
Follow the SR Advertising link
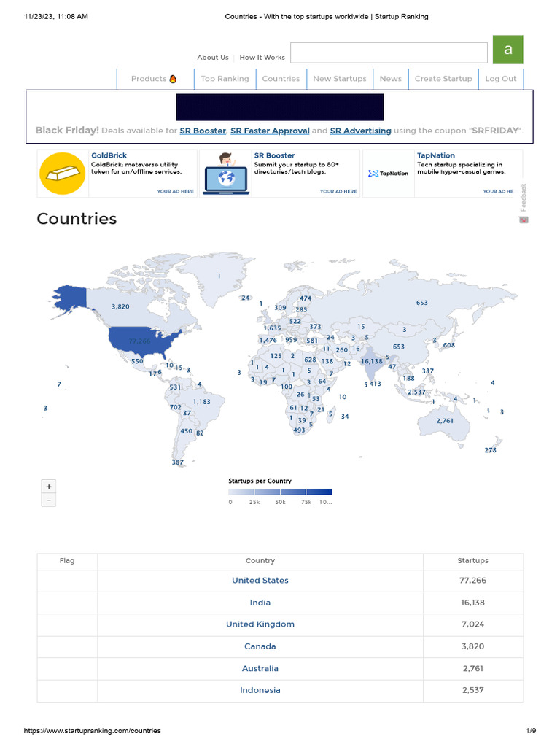tap(360, 131)
